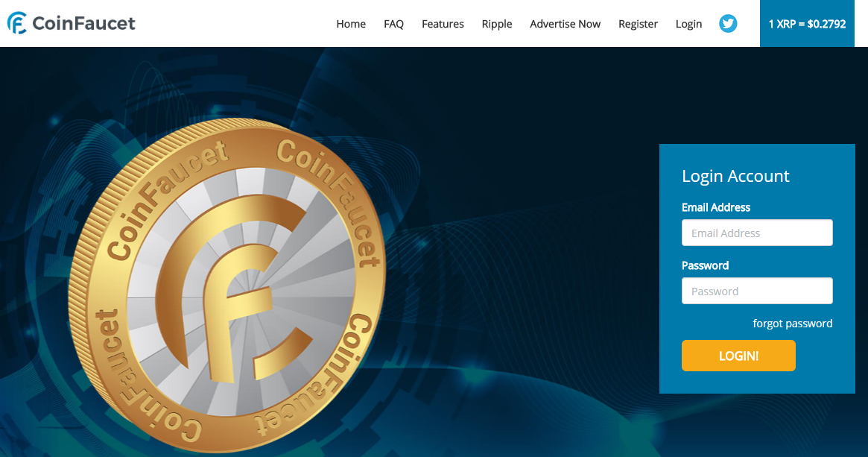Click the bold Password field label

[705, 265]
